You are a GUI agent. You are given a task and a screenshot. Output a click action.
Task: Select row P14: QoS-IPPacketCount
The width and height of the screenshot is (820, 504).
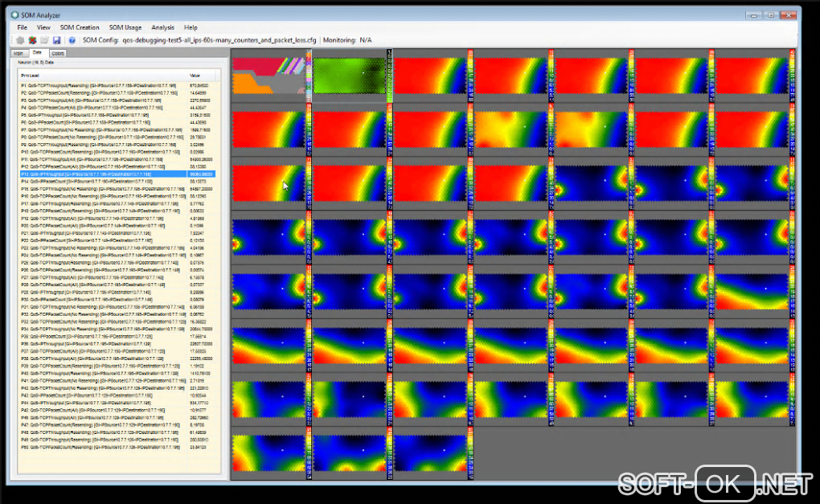[x=117, y=182]
